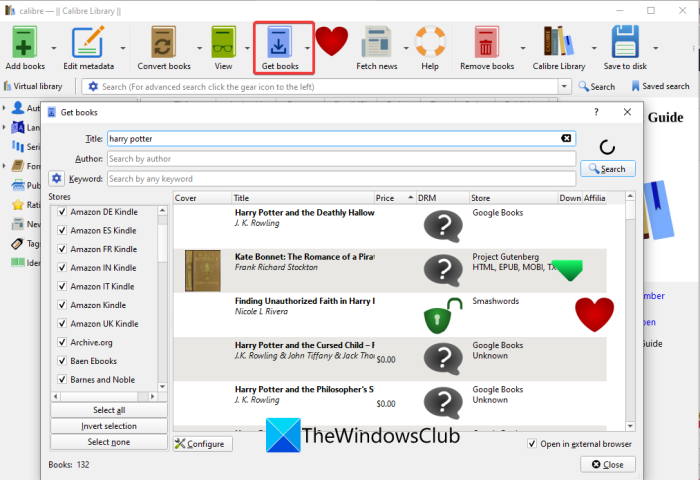Click the Virtual library button

tap(33, 86)
